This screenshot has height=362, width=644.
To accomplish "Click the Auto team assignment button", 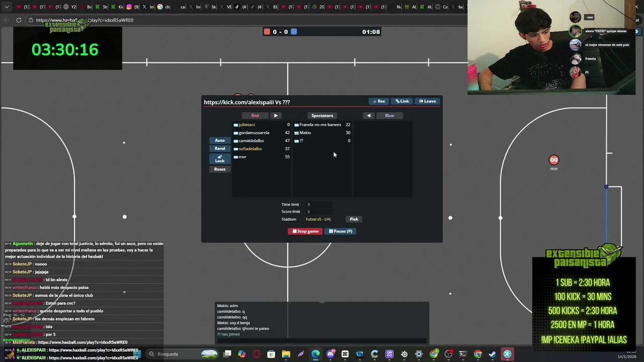I will click(220, 140).
